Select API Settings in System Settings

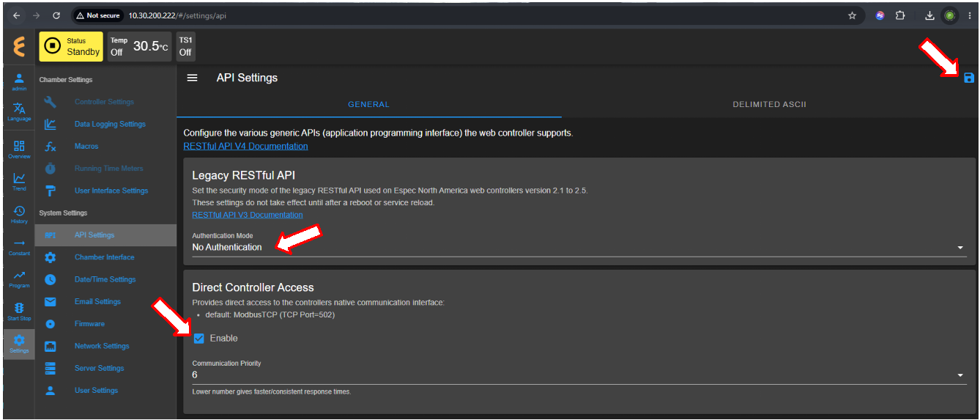pyautogui.click(x=105, y=235)
